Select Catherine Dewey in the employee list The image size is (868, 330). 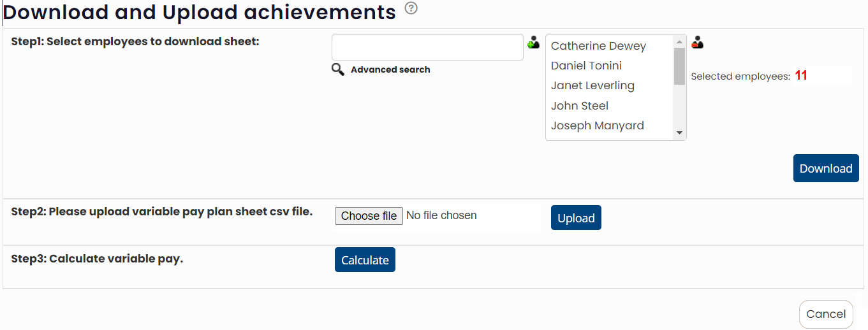click(598, 46)
